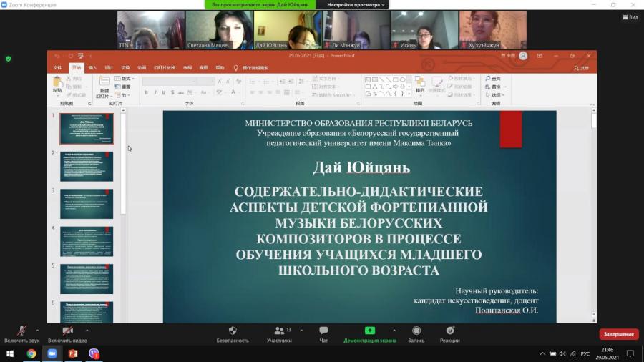Start recording with the Record icon

pyautogui.click(x=416, y=331)
